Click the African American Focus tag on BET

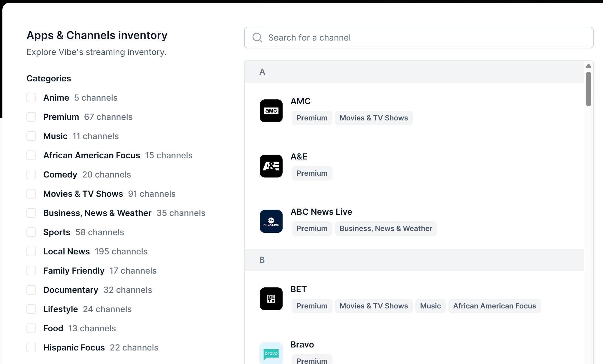[x=494, y=306]
